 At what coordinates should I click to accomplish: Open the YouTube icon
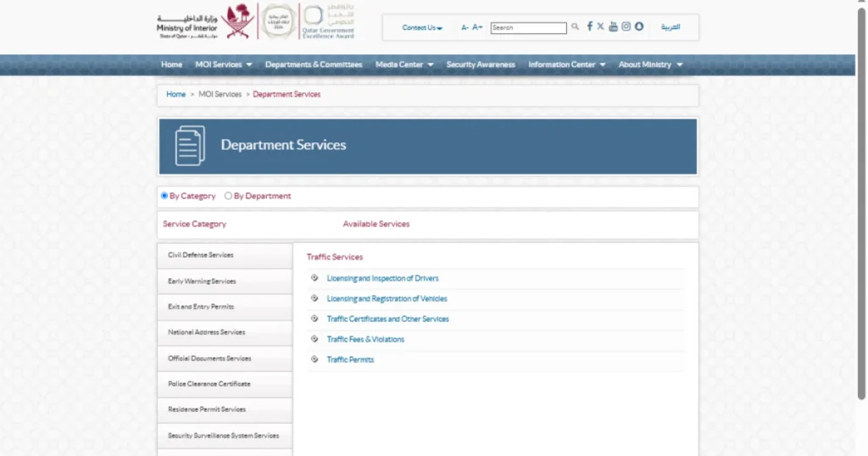(x=613, y=26)
